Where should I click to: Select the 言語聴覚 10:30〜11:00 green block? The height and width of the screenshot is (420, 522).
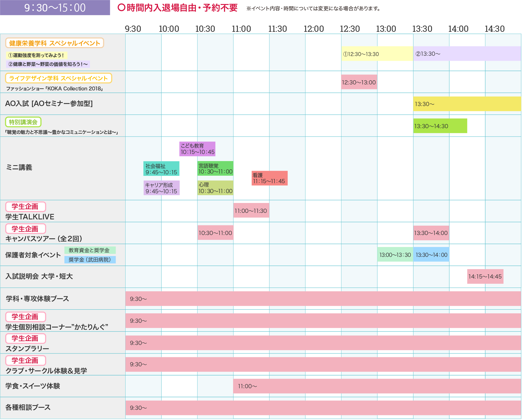(215, 169)
